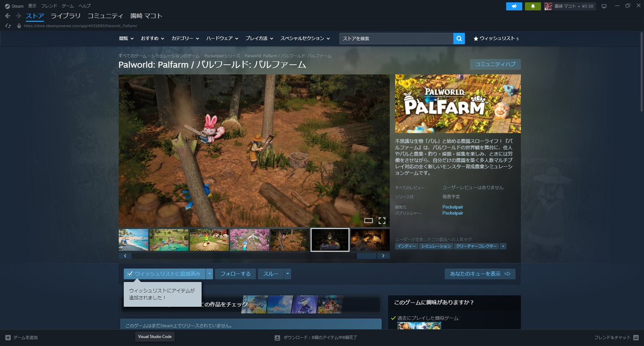Click the padlock icon beside the URL
The width and height of the screenshot is (644, 346).
[x=19, y=25]
